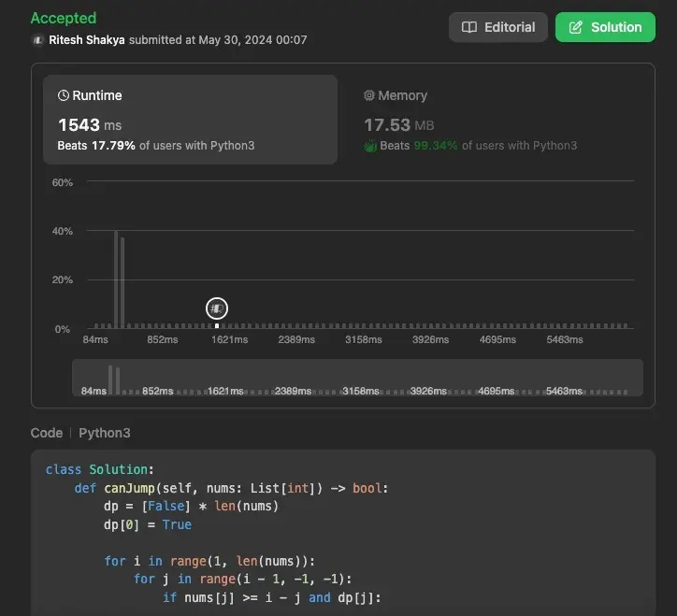Click the submitter avatar next to Ritesh Shakya
This screenshot has height=616, width=677.
(x=37, y=40)
